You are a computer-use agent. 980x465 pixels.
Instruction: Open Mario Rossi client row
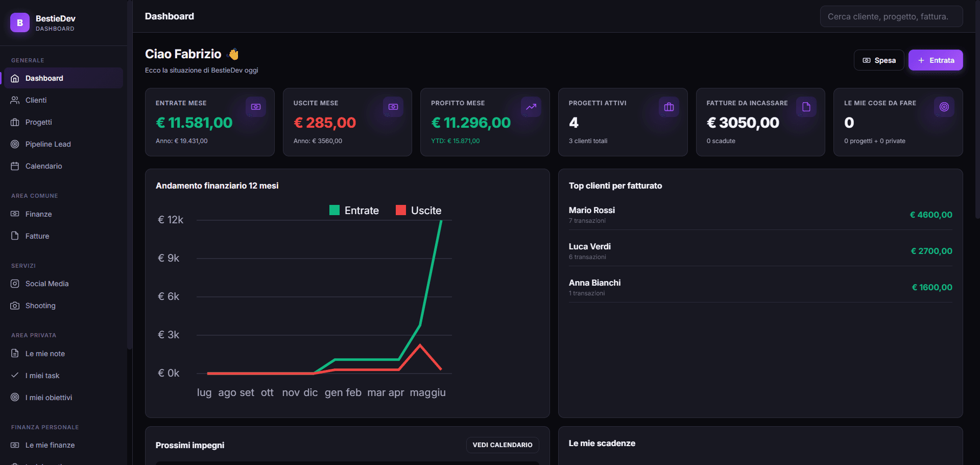pos(760,215)
